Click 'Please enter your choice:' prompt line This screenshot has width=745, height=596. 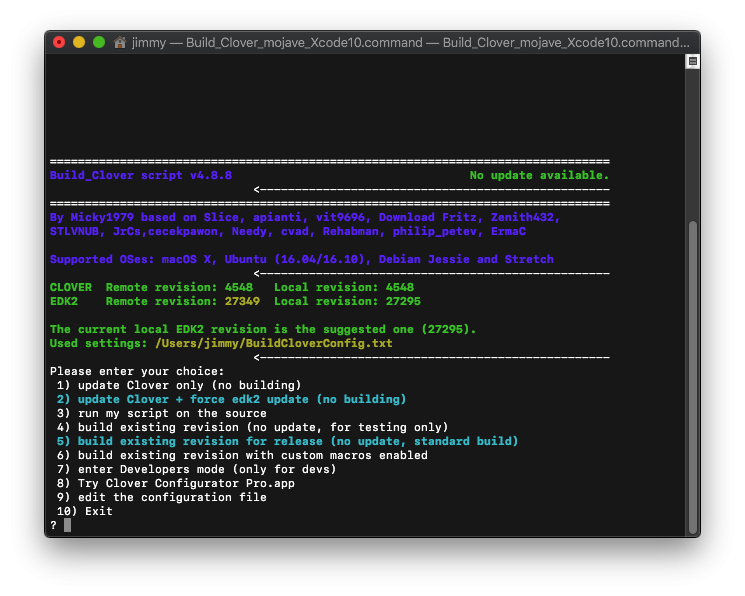pos(137,371)
